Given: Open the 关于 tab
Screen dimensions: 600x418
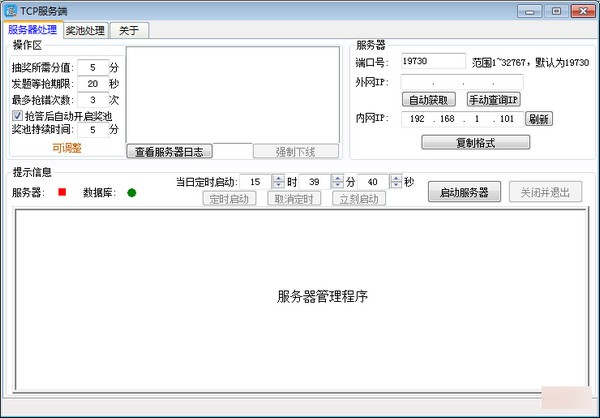Looking at the screenshot, I should tap(129, 30).
